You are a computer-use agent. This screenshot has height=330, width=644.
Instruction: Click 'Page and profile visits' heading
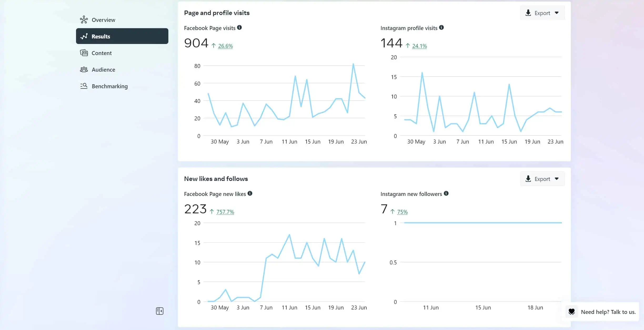[x=217, y=13]
